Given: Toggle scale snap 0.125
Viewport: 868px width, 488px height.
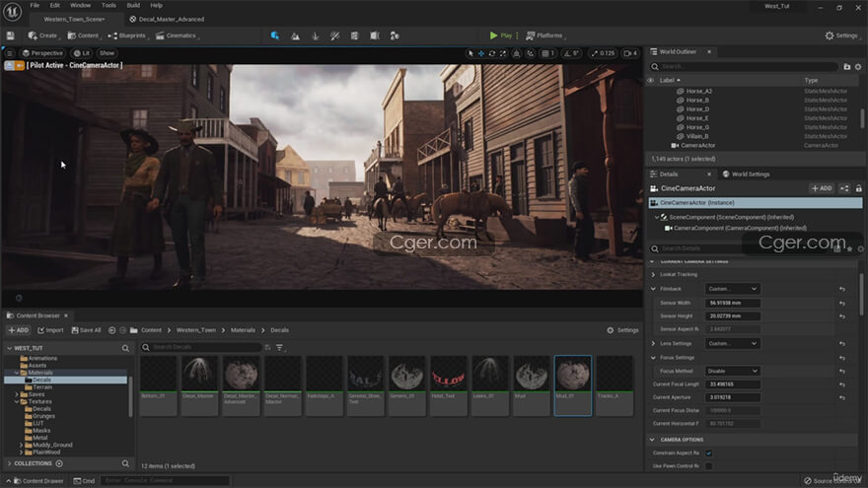Looking at the screenshot, I should click(603, 53).
